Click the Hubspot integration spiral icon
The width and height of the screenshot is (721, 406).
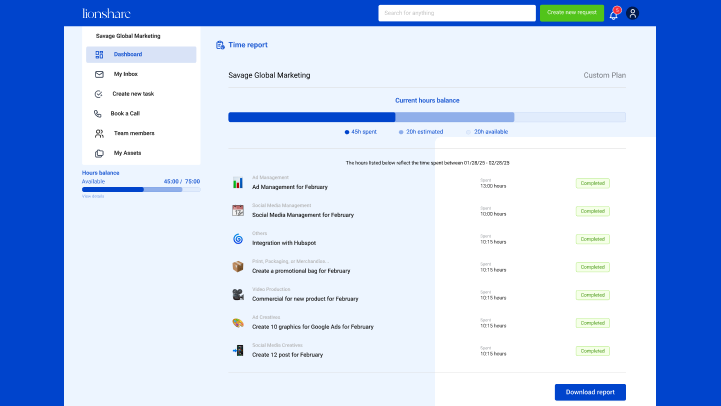tap(238, 239)
